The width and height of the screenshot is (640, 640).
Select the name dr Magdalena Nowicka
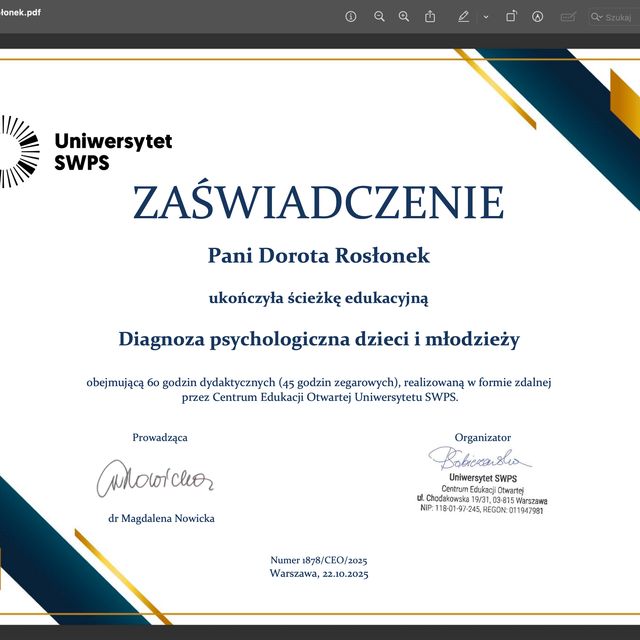click(161, 518)
